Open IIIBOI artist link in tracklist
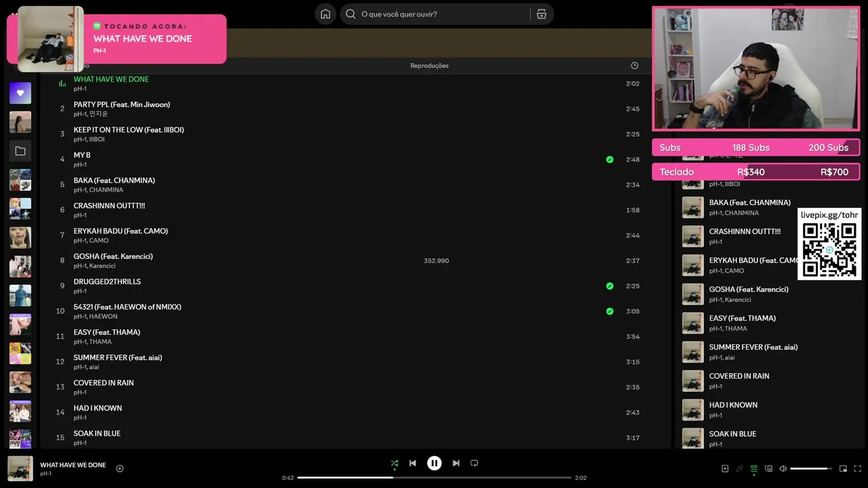This screenshot has height=488, width=868. pyautogui.click(x=97, y=140)
